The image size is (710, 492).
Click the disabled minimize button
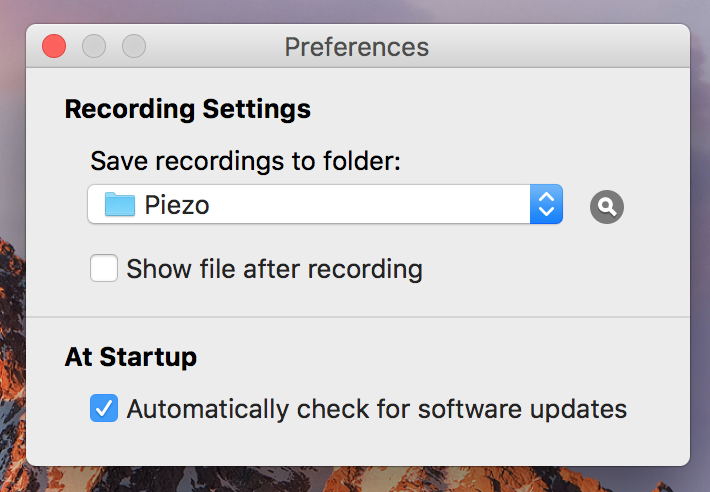tap(94, 46)
